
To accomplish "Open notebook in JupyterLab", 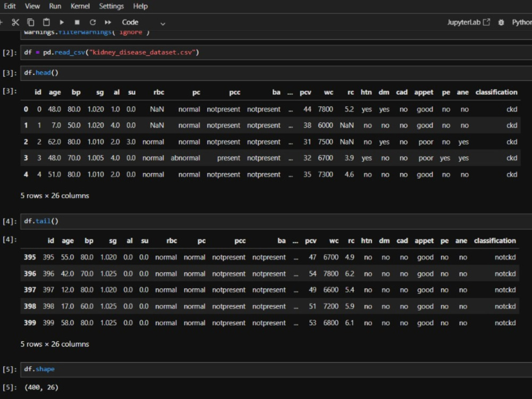I will (x=468, y=22).
